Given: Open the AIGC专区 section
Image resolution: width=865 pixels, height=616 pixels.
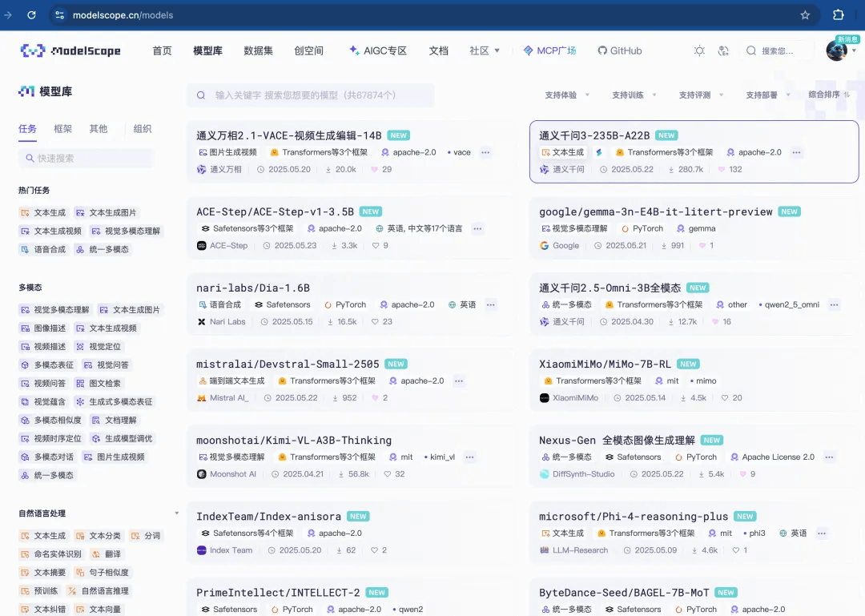Looking at the screenshot, I should click(x=378, y=50).
